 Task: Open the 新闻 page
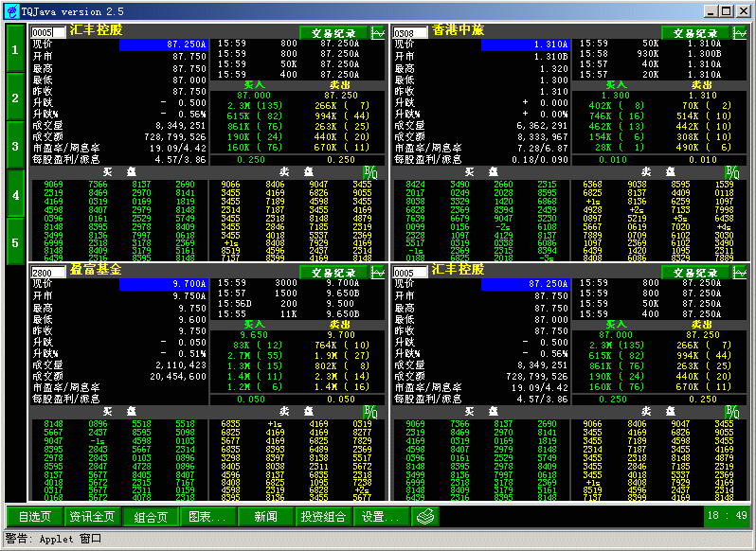click(x=265, y=517)
